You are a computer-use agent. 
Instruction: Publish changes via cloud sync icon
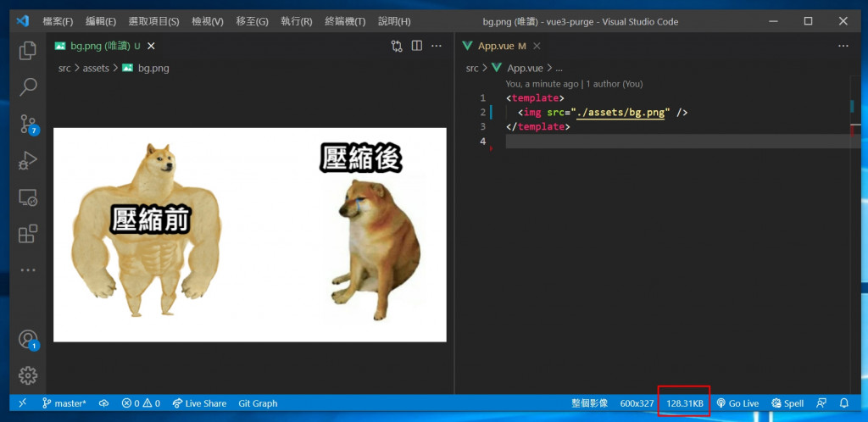[x=104, y=403]
